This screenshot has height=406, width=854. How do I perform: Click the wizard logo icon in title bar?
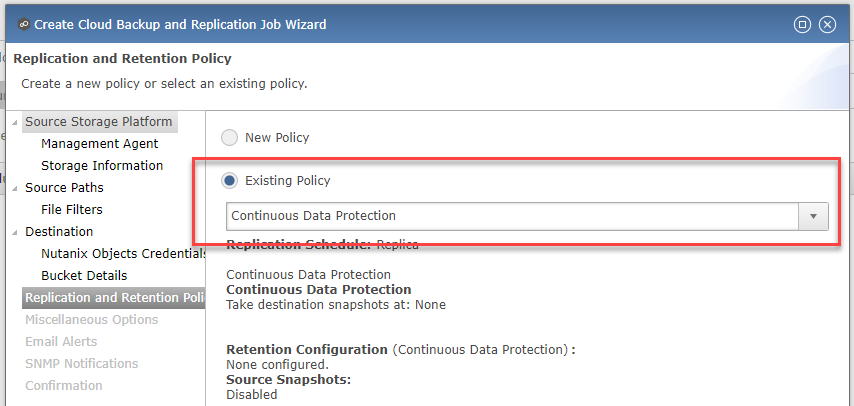point(23,25)
